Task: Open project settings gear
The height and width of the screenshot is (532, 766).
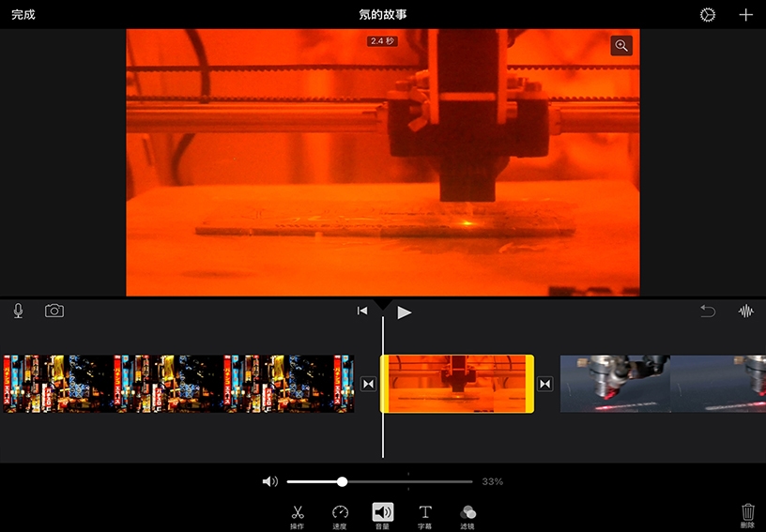Action: click(708, 15)
